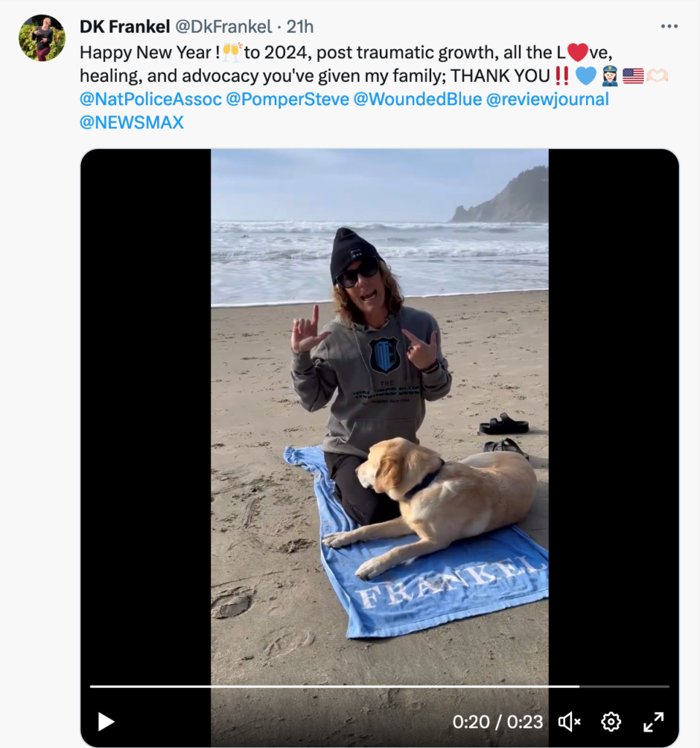Viewport: 700px width, 748px height.
Task: Open the more options menu on tweet
Action: [669, 26]
